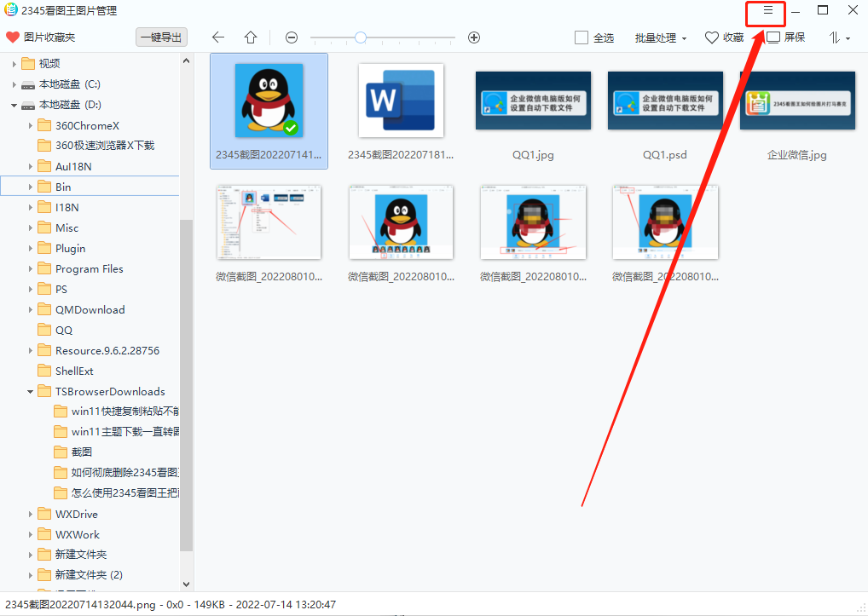Click the zoom in plus icon

[474, 37]
